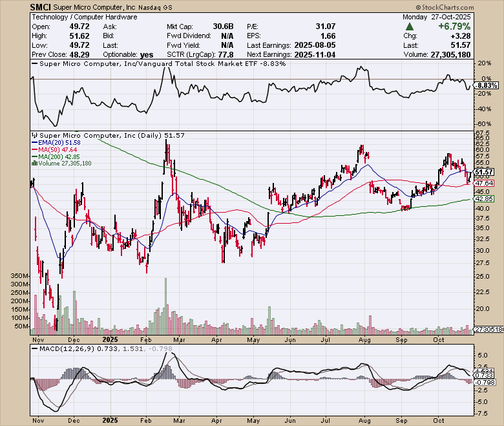Image resolution: width=504 pixels, height=426 pixels.
Task: Click the Chg value +3.28
Action: coord(461,36)
